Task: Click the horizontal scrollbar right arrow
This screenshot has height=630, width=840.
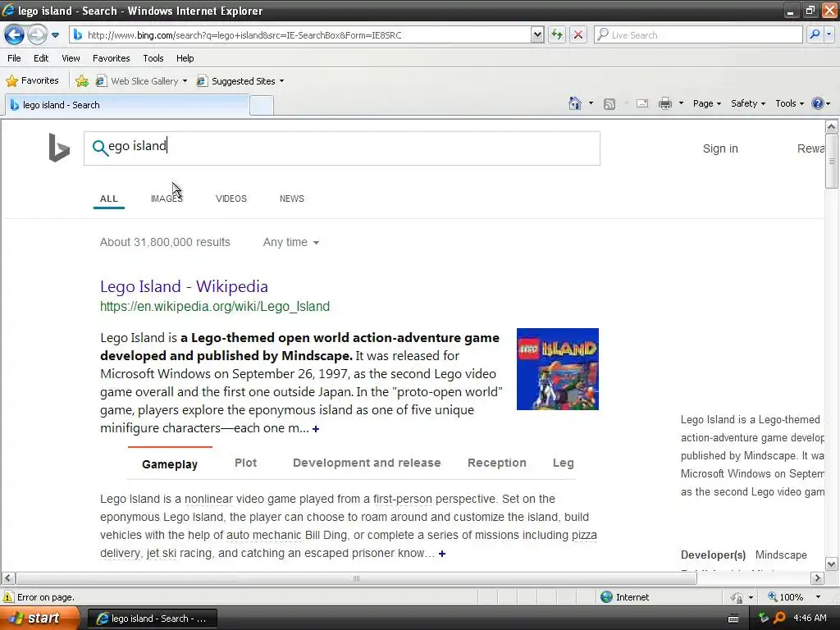Action: [x=817, y=578]
